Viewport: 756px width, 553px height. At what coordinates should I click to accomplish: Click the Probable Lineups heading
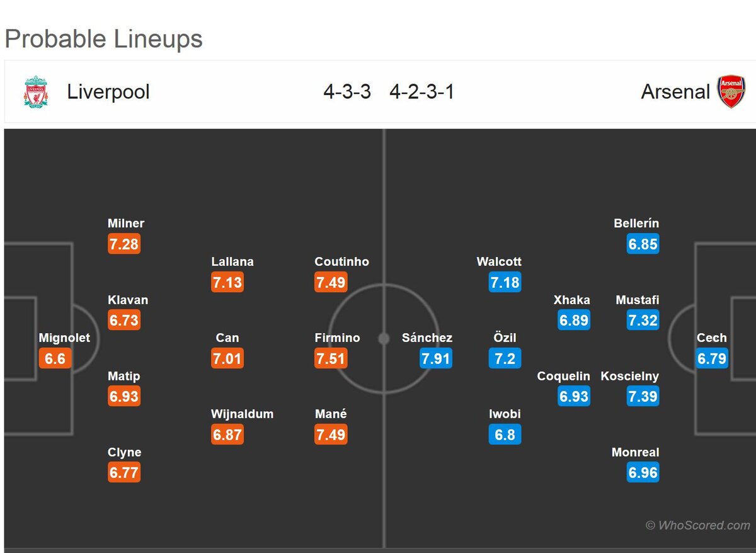(104, 39)
